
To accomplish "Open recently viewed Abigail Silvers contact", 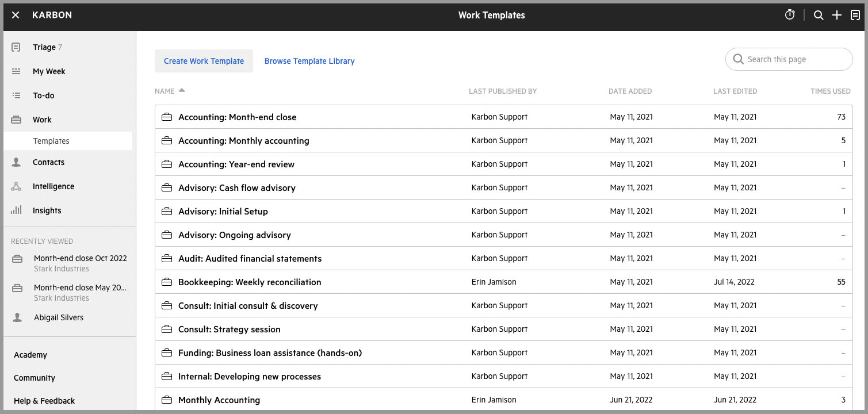I will point(59,317).
